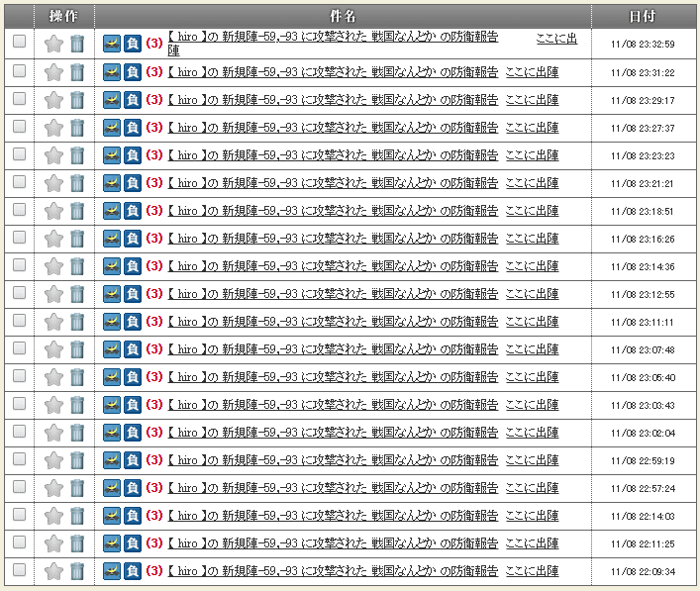Viewport: 700px width, 591px height.
Task: Delete the report dated 11/08 22:57:24
Action: (x=77, y=487)
